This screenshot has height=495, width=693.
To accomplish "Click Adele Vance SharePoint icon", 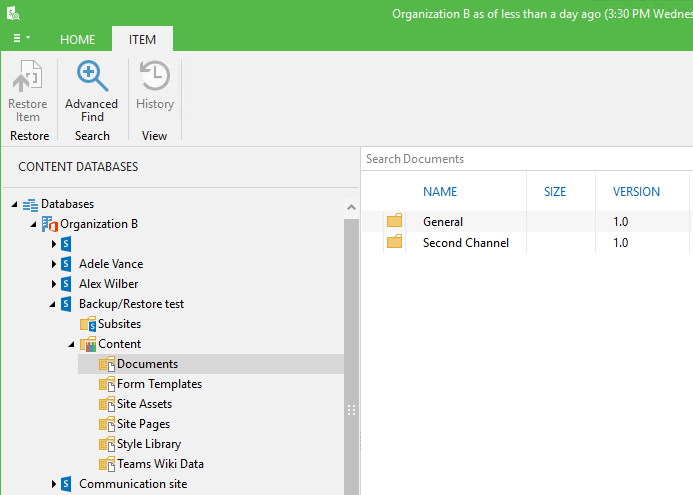I will (66, 264).
